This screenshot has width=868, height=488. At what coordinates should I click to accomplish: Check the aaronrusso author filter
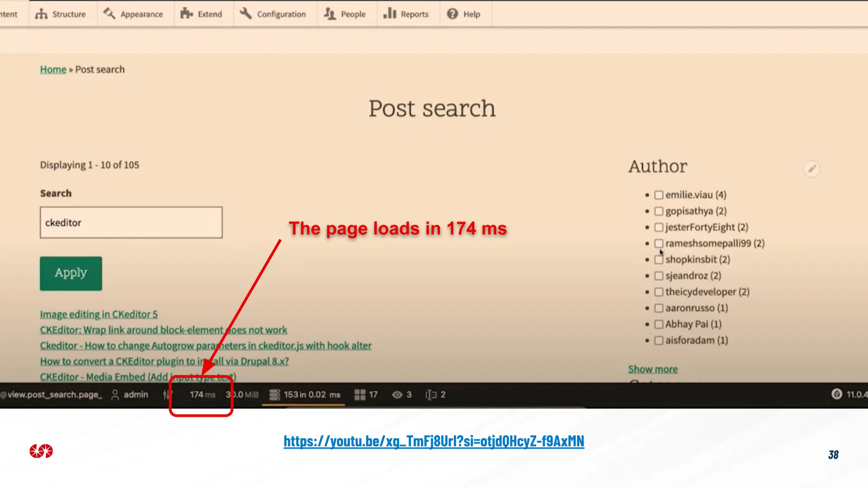coord(659,308)
